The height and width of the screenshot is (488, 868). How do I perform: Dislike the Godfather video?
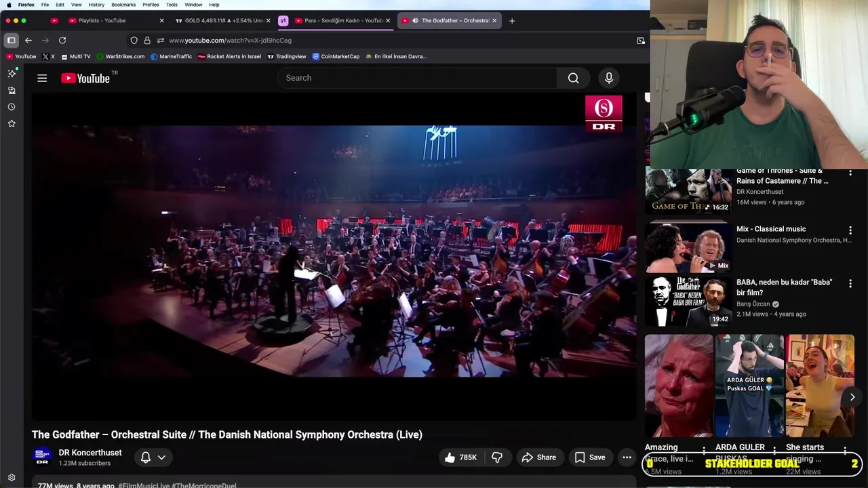coord(497,457)
